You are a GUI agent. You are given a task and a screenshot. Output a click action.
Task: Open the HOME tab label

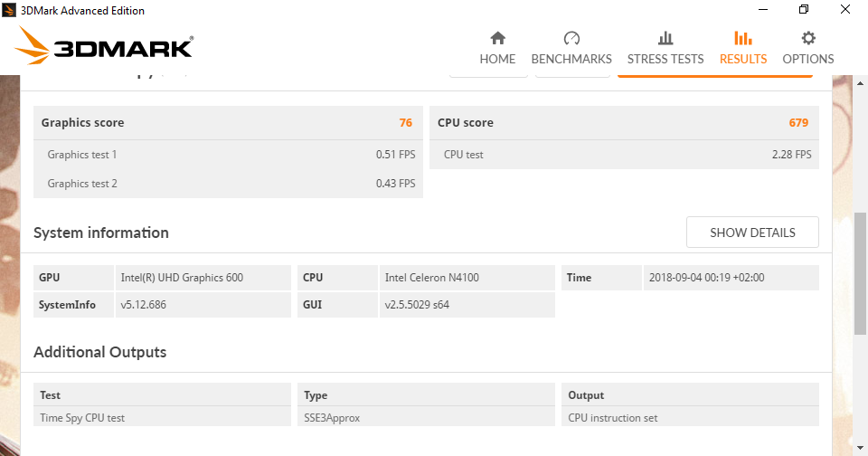(x=497, y=59)
